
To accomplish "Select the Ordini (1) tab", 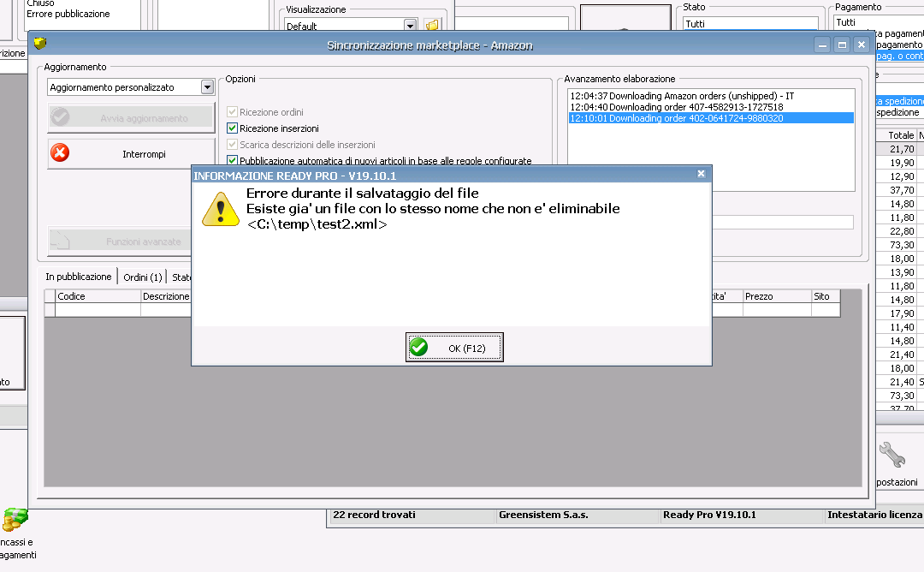I will click(x=143, y=277).
